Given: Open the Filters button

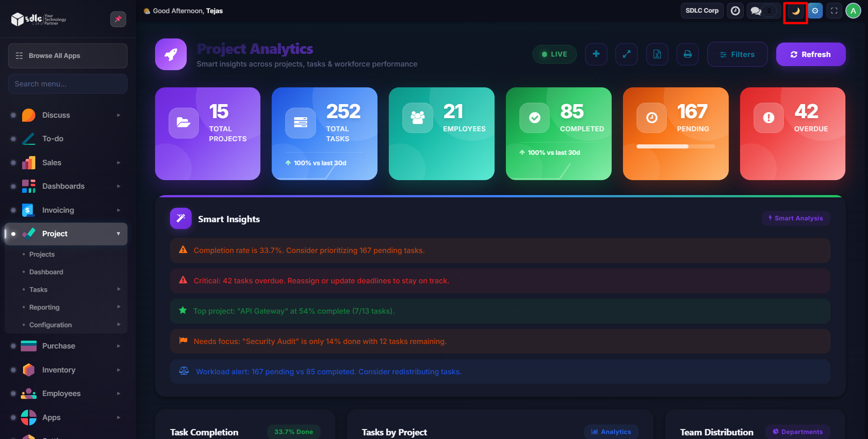Looking at the screenshot, I should [x=737, y=54].
